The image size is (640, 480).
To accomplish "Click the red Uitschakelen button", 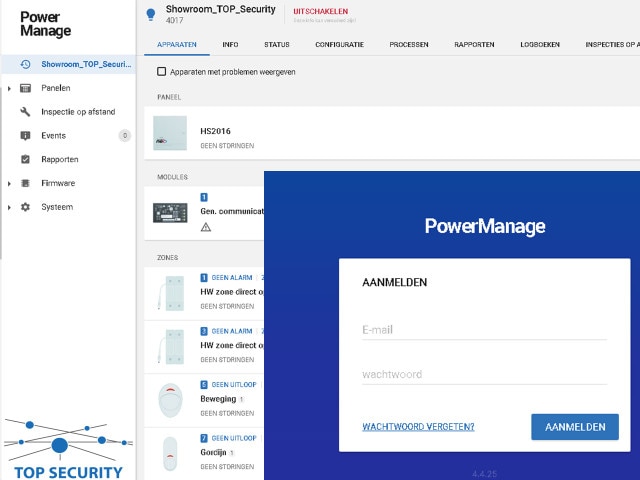I will (x=320, y=11).
